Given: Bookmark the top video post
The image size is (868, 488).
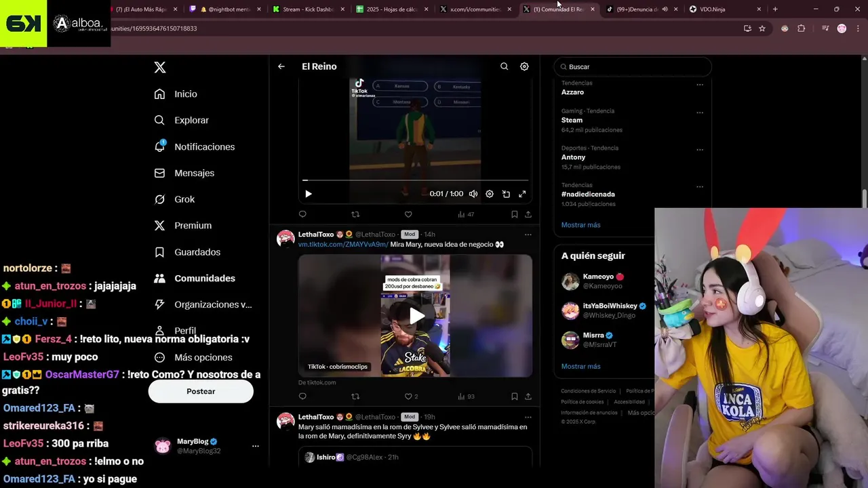Looking at the screenshot, I should click(x=514, y=214).
